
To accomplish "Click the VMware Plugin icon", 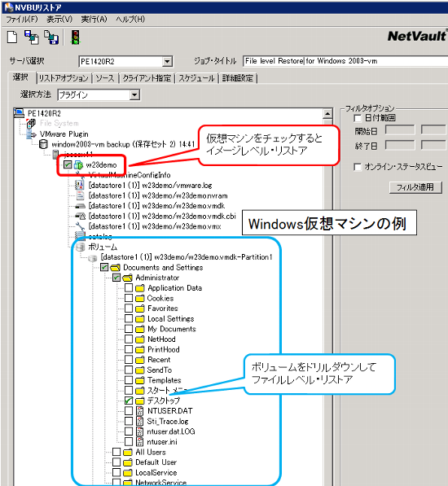I will (31, 134).
